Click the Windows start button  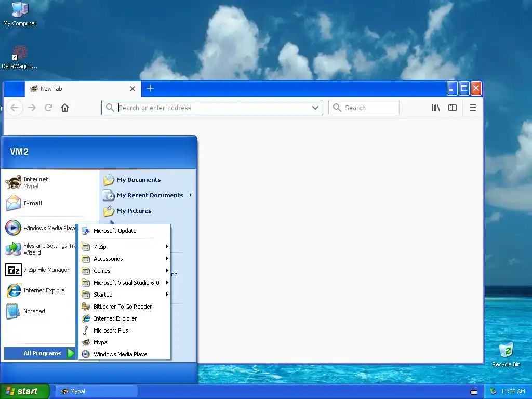[x=25, y=391]
